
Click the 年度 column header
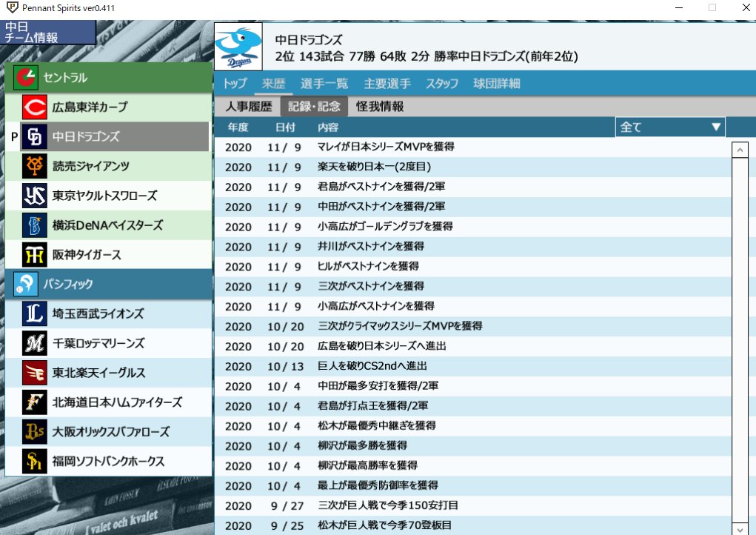point(238,127)
